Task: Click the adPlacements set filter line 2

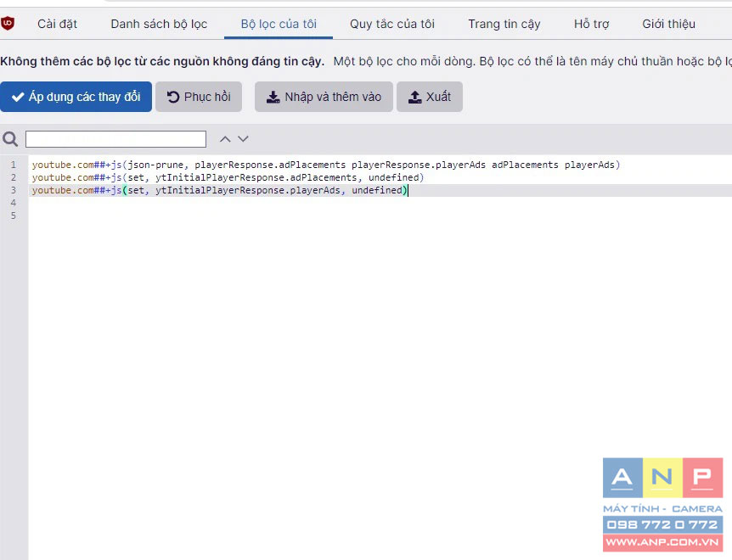Action: click(x=228, y=177)
